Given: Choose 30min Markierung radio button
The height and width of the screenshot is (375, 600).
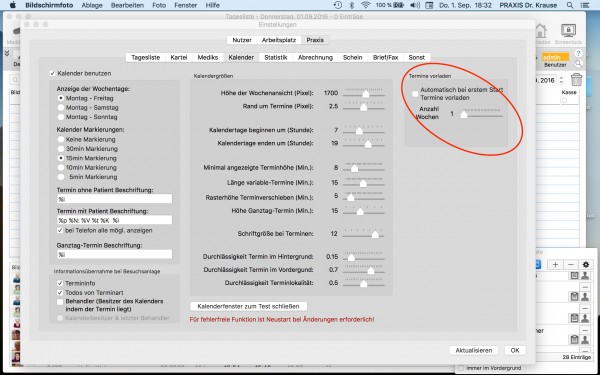Looking at the screenshot, I should (60, 148).
